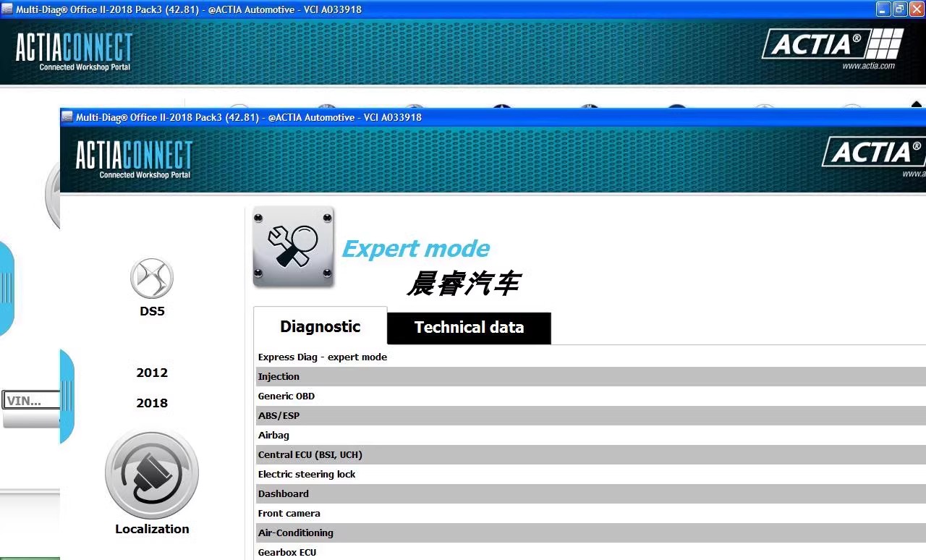926x560 pixels.
Task: Select the Front camera entry
Action: [590, 513]
